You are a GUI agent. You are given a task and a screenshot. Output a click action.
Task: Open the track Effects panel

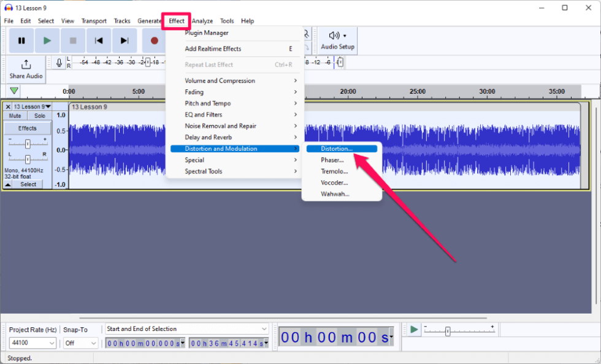pos(27,128)
